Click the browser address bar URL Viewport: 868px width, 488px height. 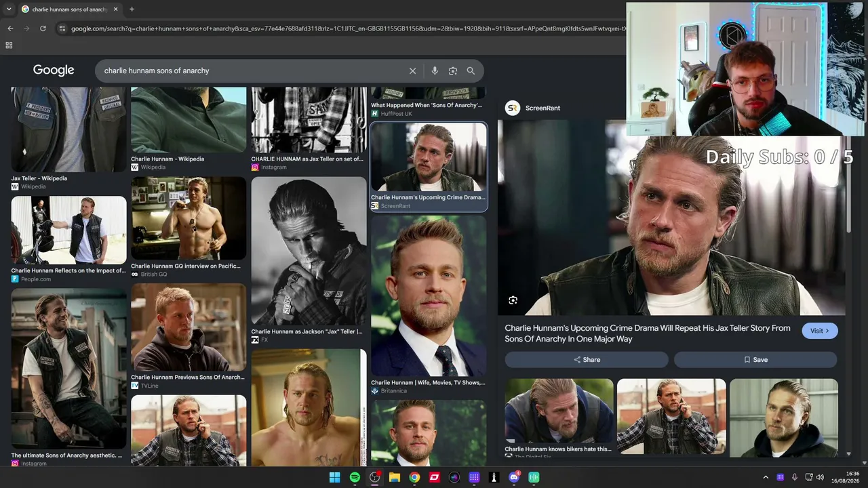[x=347, y=28]
